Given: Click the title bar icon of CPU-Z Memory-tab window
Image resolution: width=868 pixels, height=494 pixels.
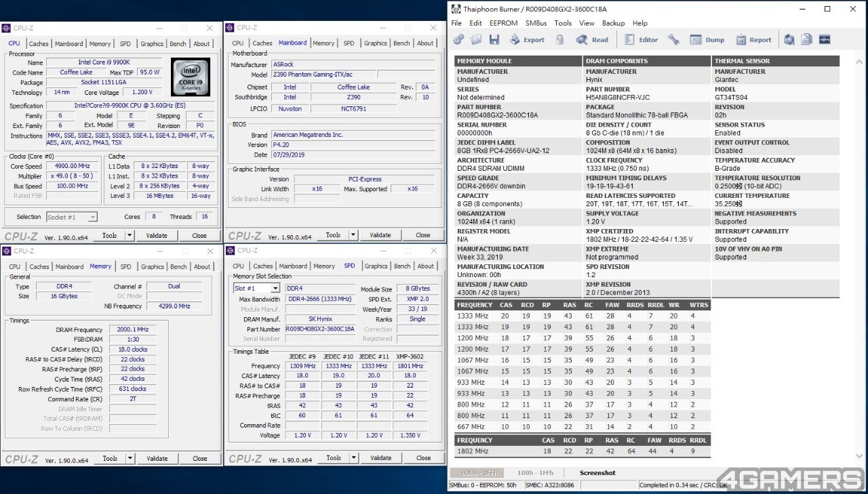Looking at the screenshot, I should tap(6, 251).
